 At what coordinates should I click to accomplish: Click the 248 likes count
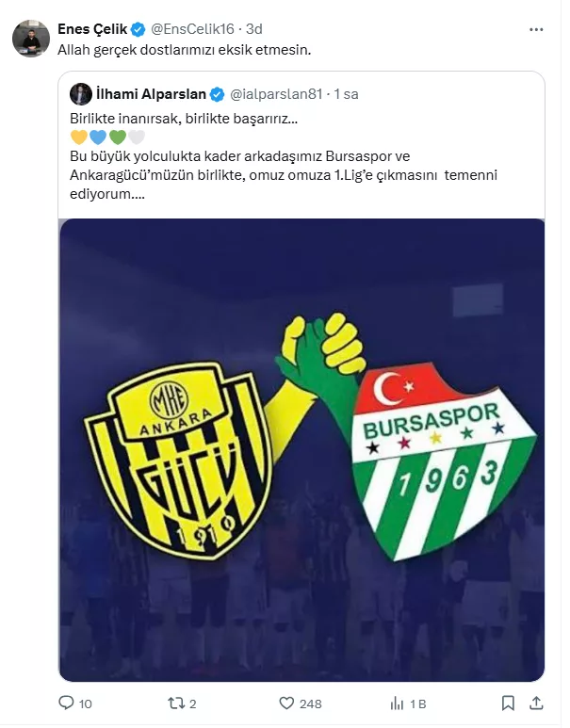(x=311, y=704)
